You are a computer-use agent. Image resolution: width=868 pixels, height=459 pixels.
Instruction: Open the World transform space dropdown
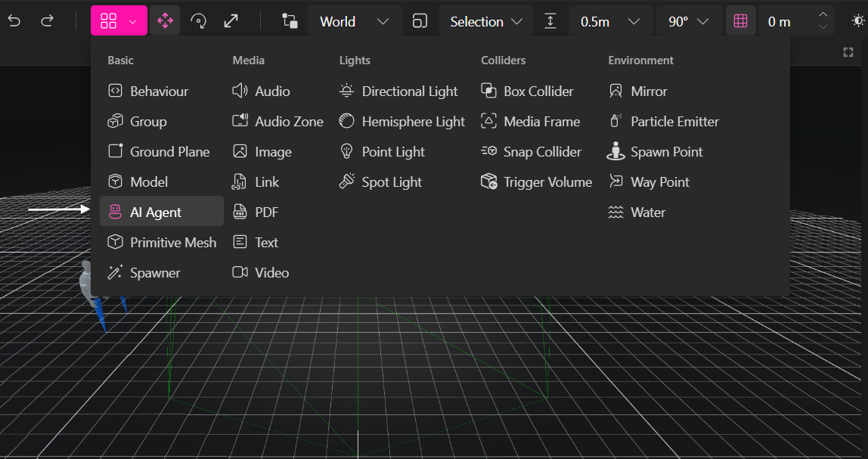(x=355, y=21)
